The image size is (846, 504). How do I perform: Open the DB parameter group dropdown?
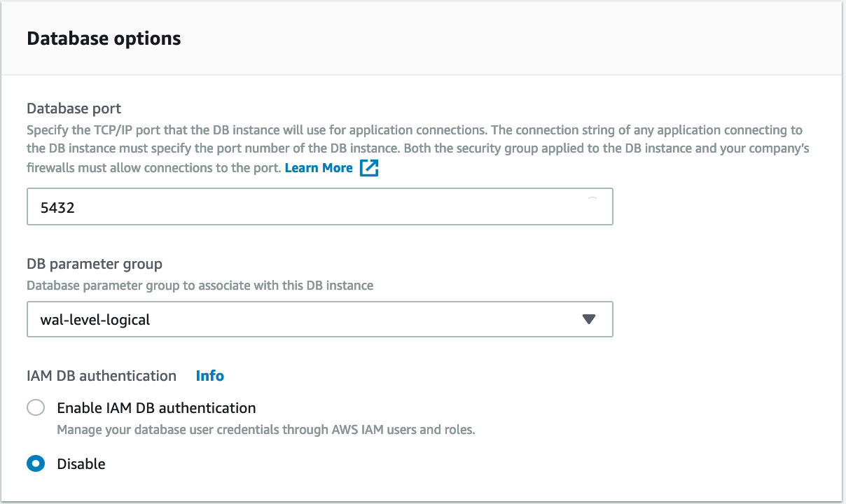[x=320, y=319]
